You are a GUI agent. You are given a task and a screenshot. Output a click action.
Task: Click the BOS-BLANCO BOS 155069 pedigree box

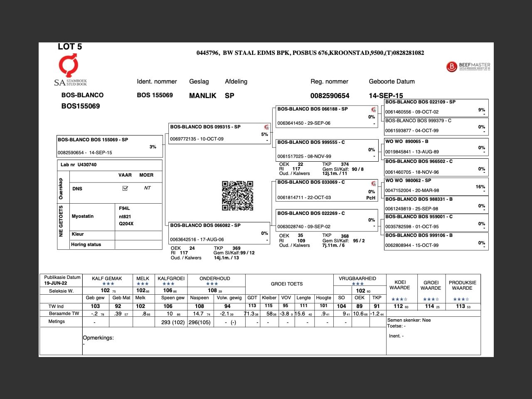(110, 146)
